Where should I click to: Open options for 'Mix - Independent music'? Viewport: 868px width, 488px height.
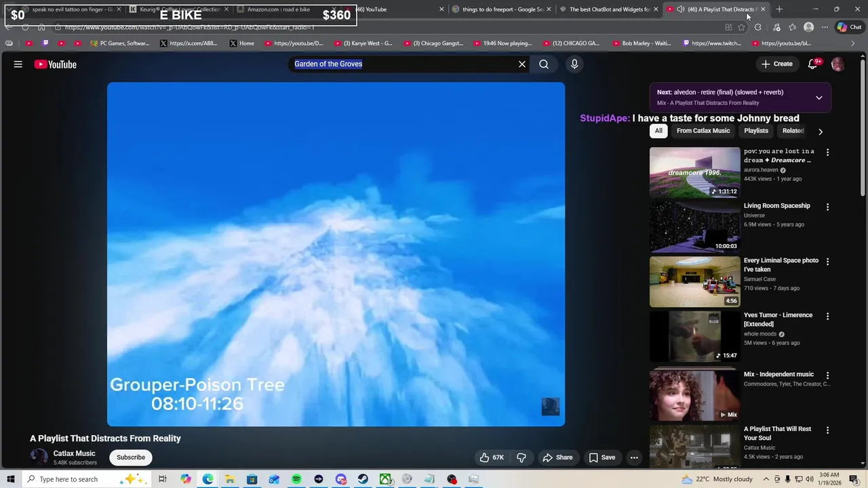[827, 375]
